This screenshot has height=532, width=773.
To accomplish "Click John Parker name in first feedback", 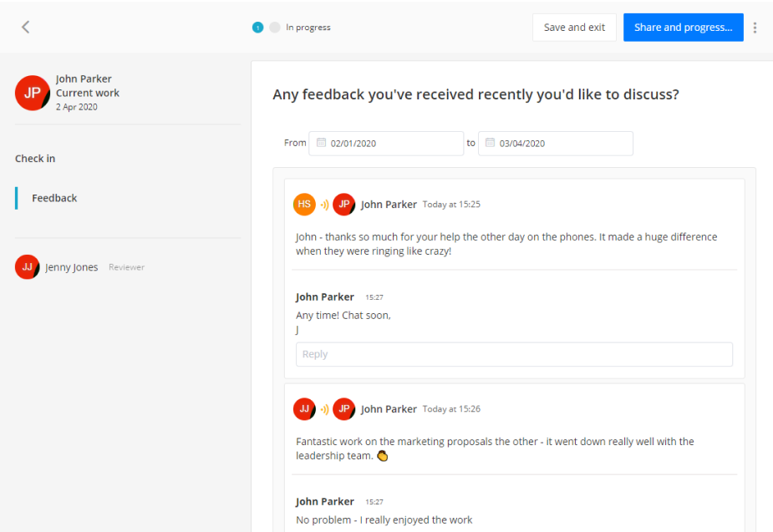I will [389, 205].
